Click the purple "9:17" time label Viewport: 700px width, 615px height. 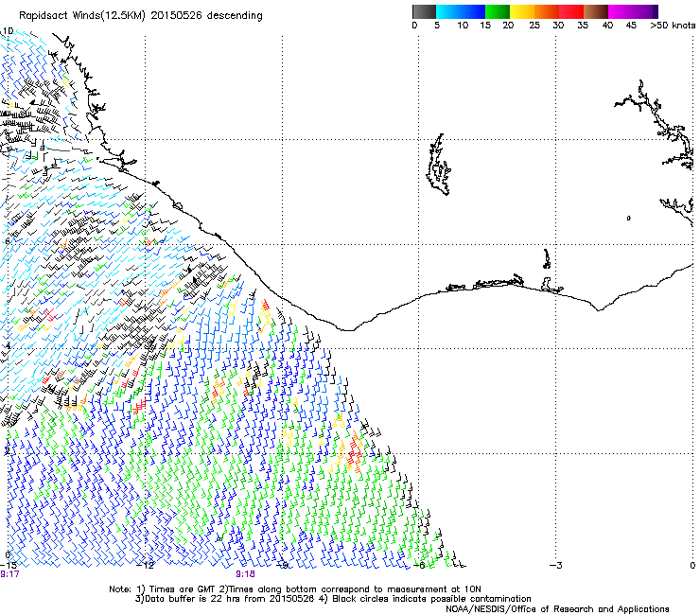[9, 574]
